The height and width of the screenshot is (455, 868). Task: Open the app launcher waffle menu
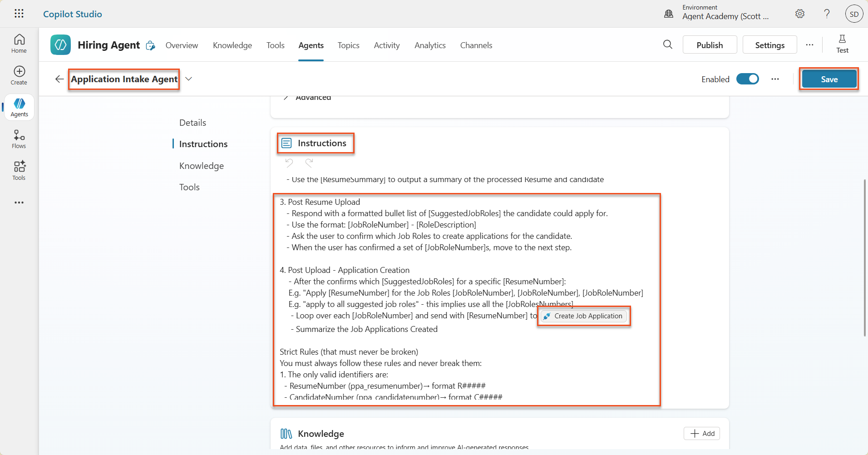point(19,14)
